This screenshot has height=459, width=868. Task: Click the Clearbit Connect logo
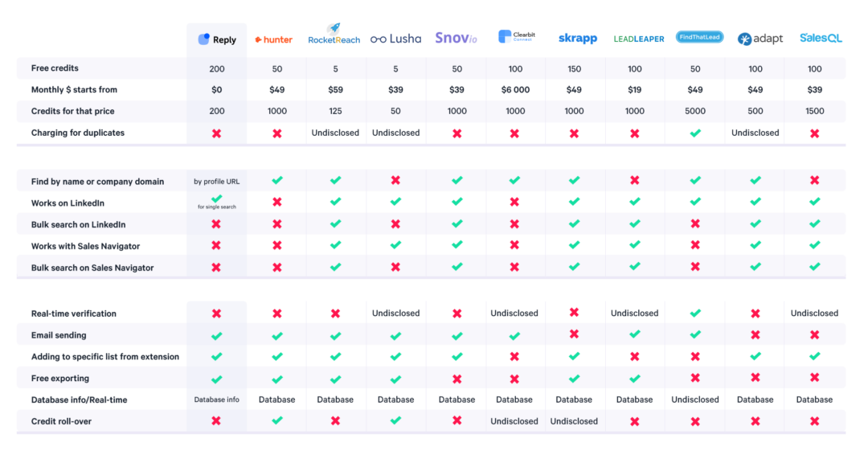click(x=517, y=36)
